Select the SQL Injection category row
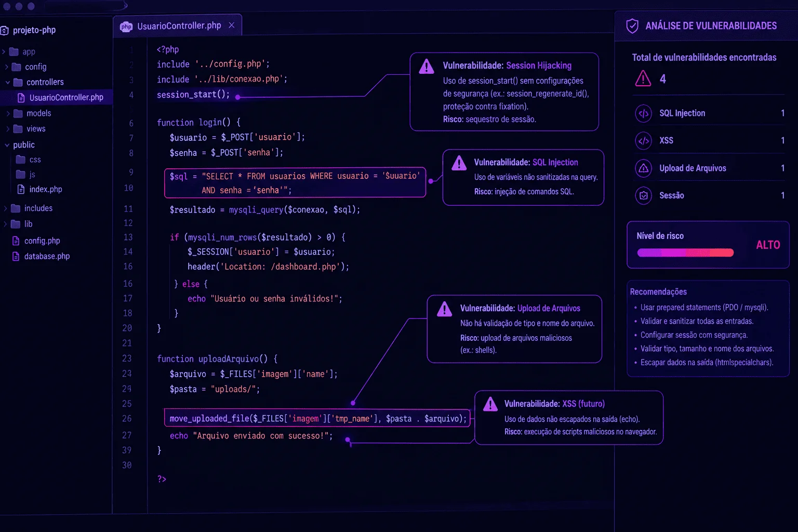The image size is (798, 532). coord(709,113)
